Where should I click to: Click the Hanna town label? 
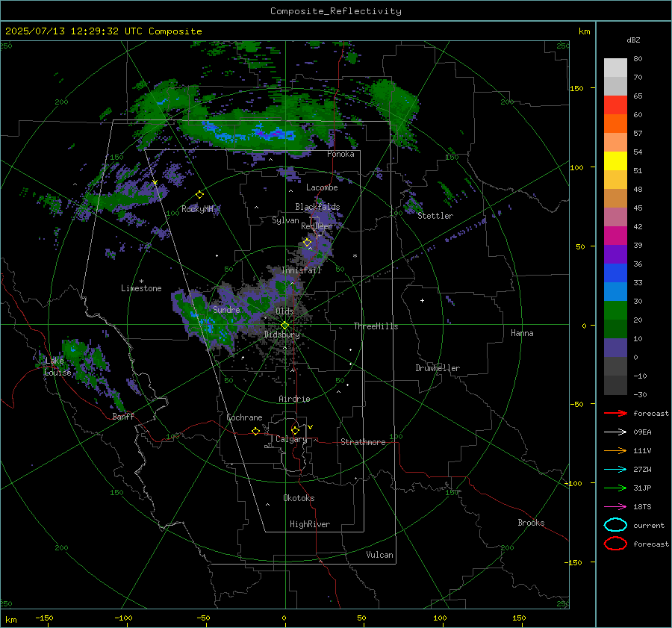(522, 333)
